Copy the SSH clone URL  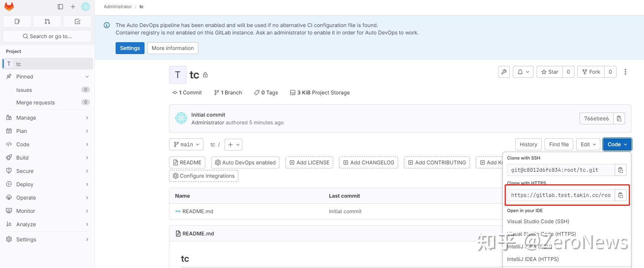(620, 170)
